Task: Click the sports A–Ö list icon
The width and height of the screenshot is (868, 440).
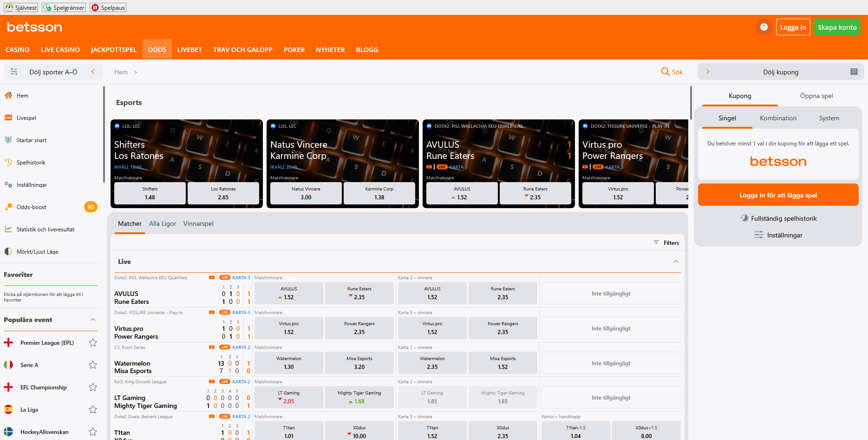Action: [14, 72]
